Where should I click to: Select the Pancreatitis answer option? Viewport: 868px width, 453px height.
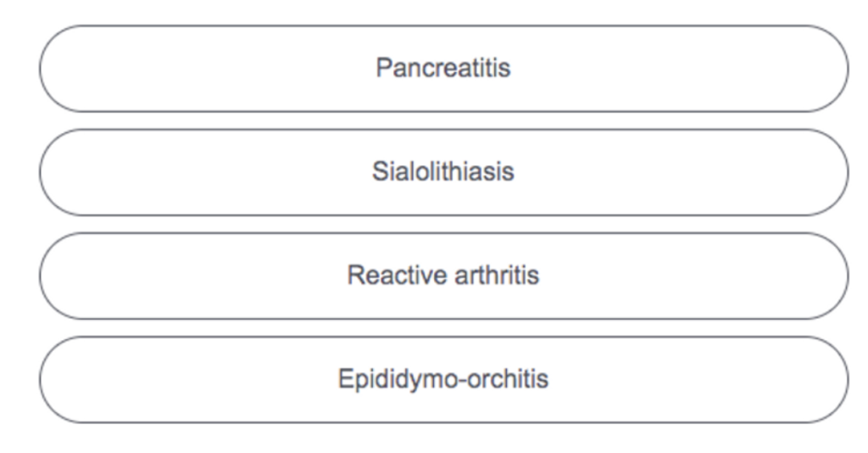(443, 69)
